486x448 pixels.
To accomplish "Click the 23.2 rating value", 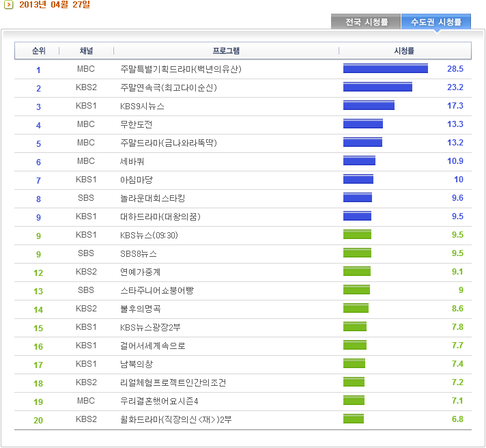I will coord(455,87).
